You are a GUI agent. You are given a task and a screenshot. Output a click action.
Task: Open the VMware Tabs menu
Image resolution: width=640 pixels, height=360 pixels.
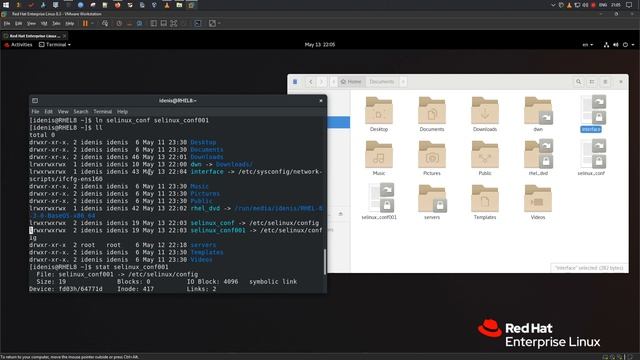click(x=56, y=24)
